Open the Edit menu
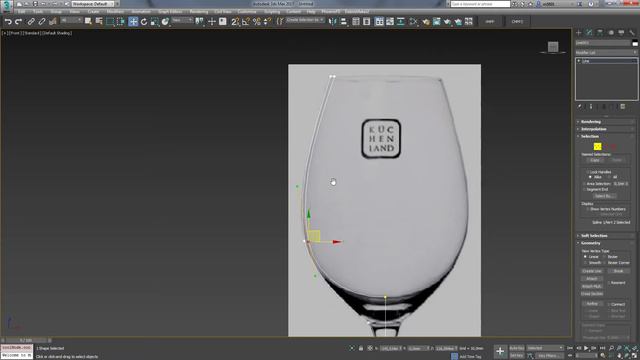 22,12
